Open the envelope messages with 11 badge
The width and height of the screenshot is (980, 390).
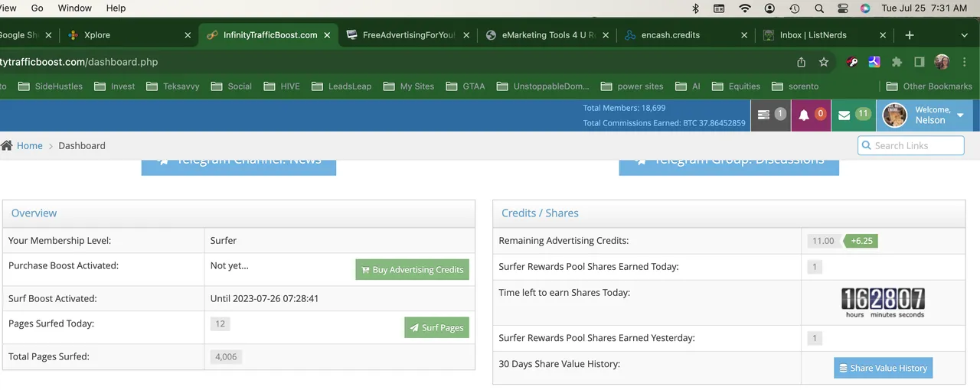coord(854,115)
